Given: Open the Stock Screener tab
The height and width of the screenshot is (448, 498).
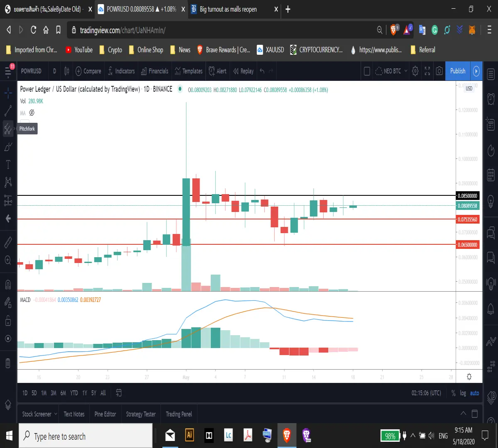Looking at the screenshot, I should [39, 414].
